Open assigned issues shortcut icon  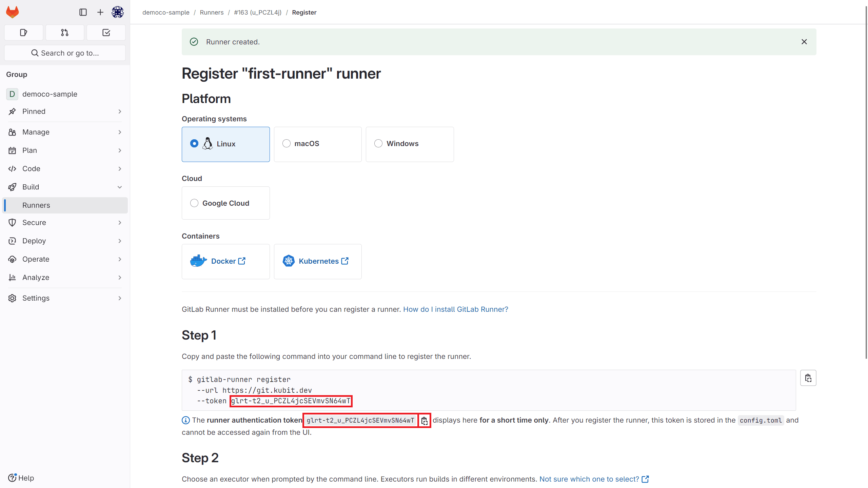[24, 33]
